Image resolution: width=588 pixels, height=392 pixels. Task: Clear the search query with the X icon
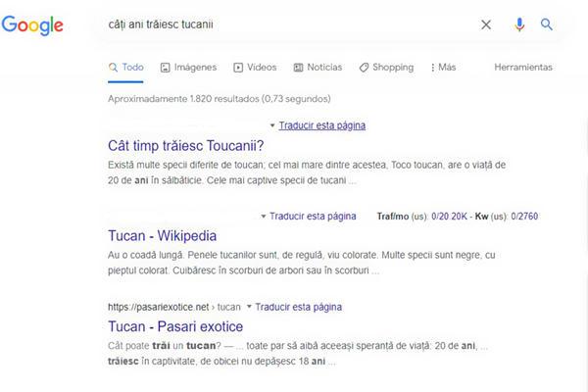486,24
